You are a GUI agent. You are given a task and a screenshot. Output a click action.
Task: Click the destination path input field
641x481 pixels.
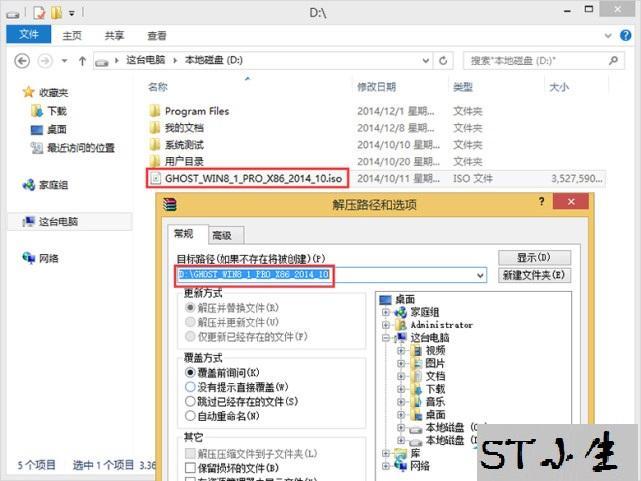click(331, 275)
